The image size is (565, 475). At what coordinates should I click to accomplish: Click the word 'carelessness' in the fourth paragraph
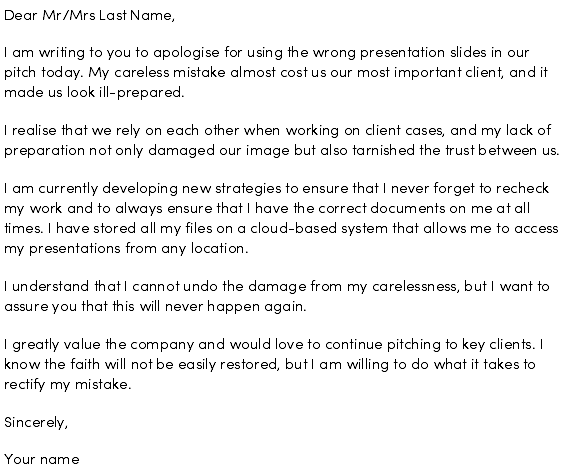click(416, 287)
